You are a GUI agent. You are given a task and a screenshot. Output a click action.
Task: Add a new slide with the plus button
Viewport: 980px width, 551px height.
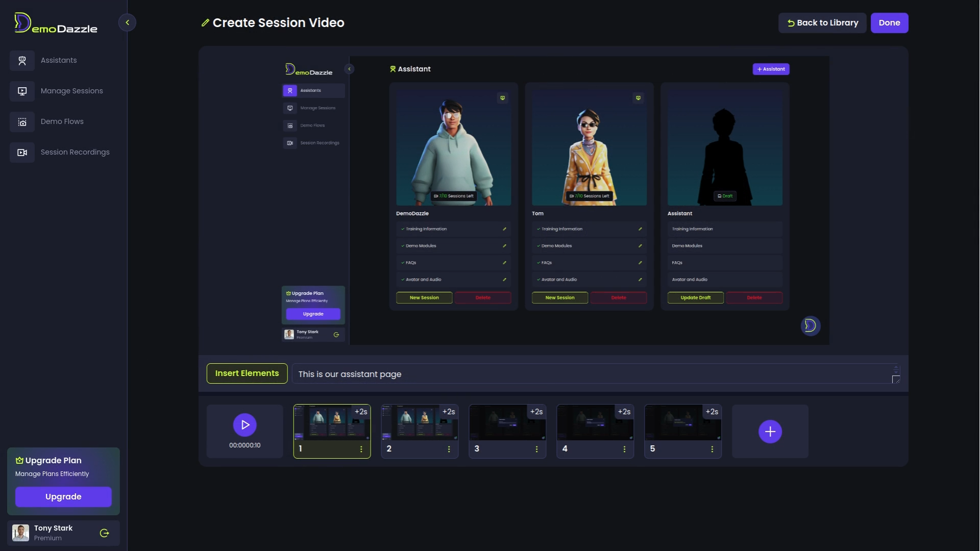(770, 432)
